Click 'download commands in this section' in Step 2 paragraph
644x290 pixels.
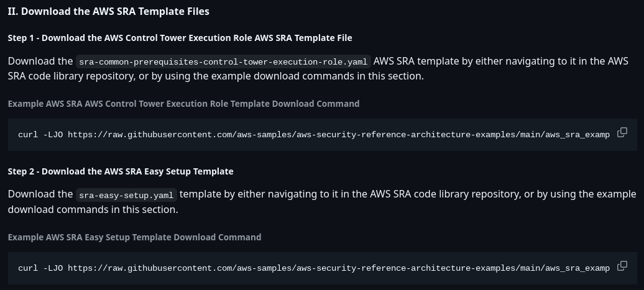pyautogui.click(x=92, y=210)
